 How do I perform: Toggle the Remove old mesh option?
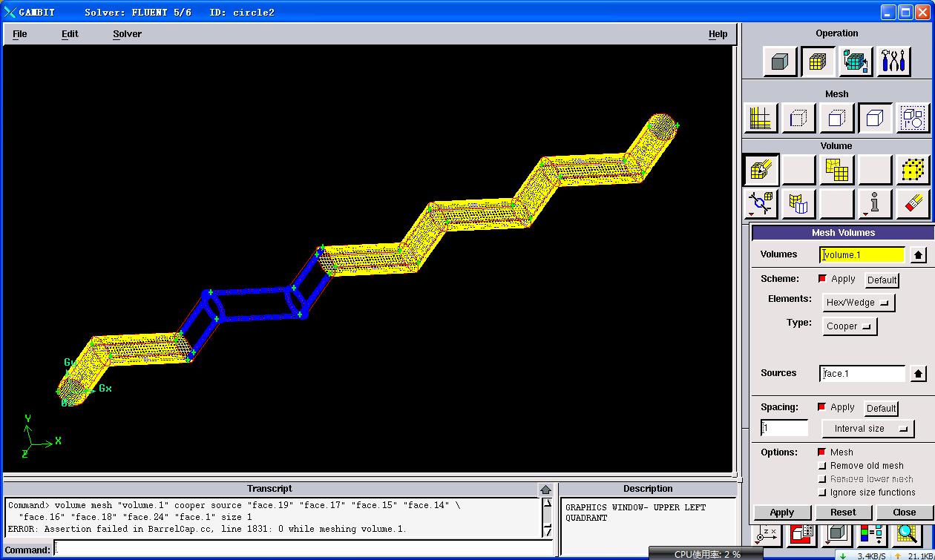coord(822,466)
